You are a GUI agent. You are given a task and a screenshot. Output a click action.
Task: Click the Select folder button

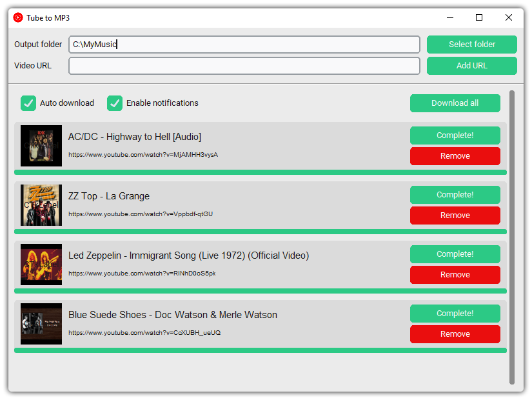(x=471, y=44)
